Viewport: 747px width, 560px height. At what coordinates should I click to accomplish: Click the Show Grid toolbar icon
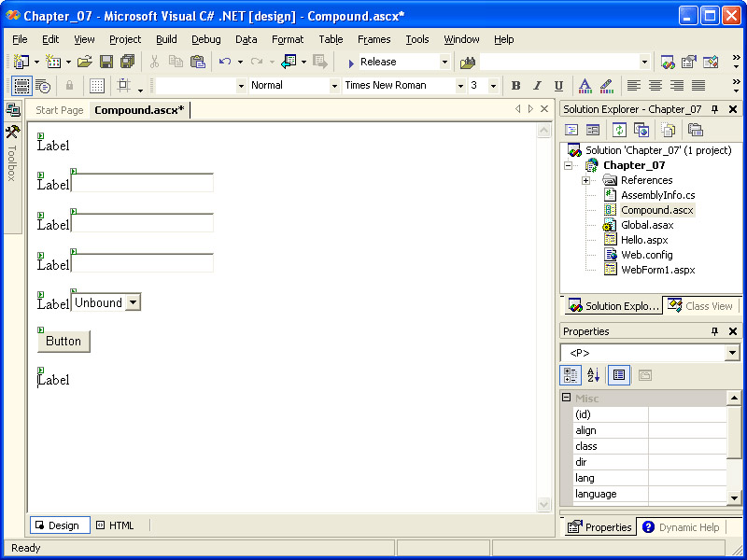[96, 86]
